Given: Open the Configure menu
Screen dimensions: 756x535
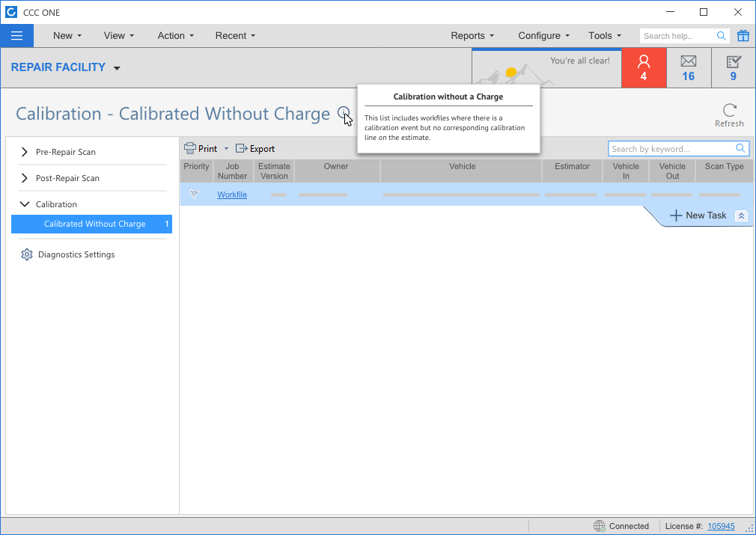Looking at the screenshot, I should click(544, 36).
